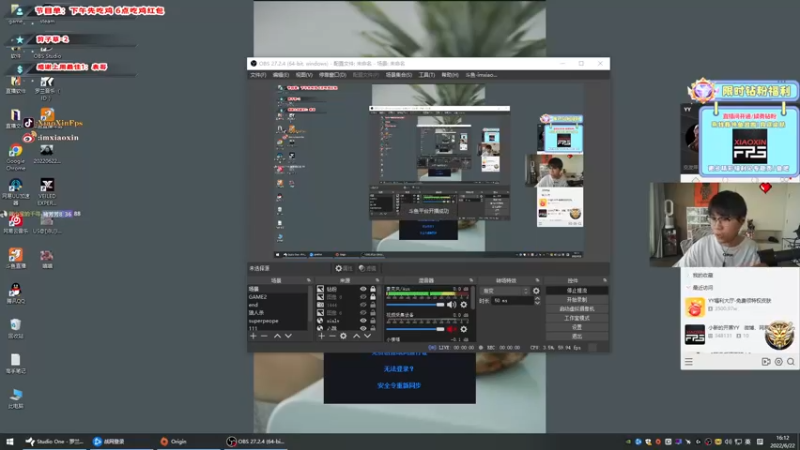Open 视图(V) menu in OBS
The width and height of the screenshot is (800, 450).
[304, 75]
